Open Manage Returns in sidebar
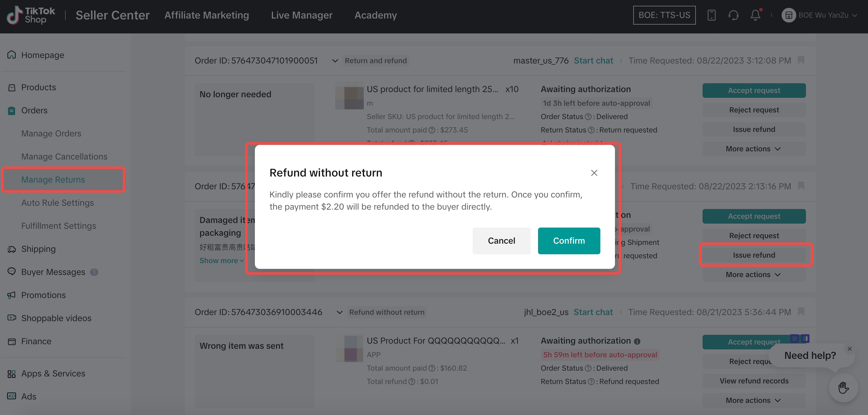 pos(53,180)
